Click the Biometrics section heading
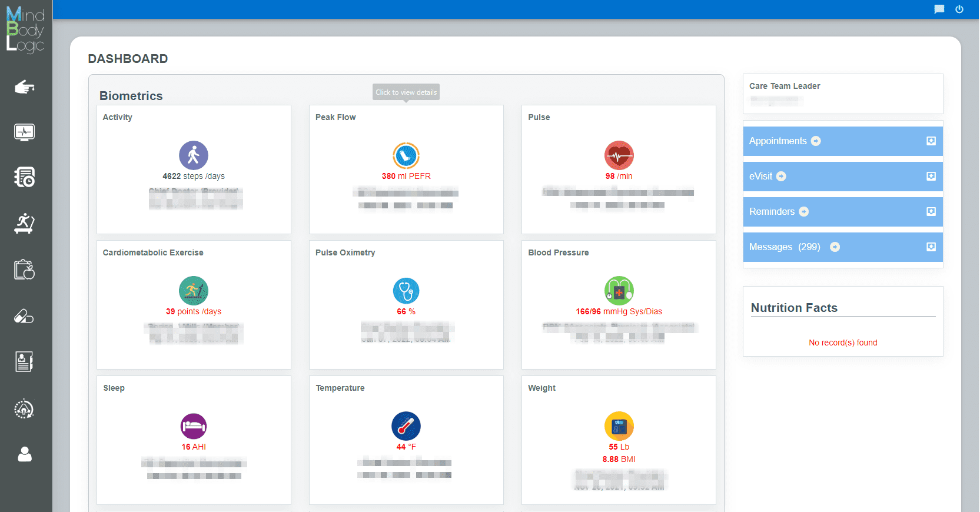980x512 pixels. pos(131,96)
